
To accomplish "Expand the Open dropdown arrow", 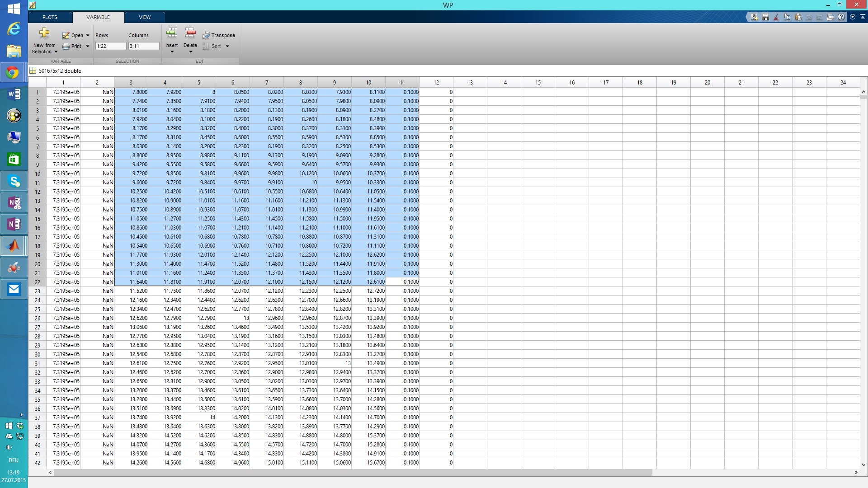I will (88, 35).
